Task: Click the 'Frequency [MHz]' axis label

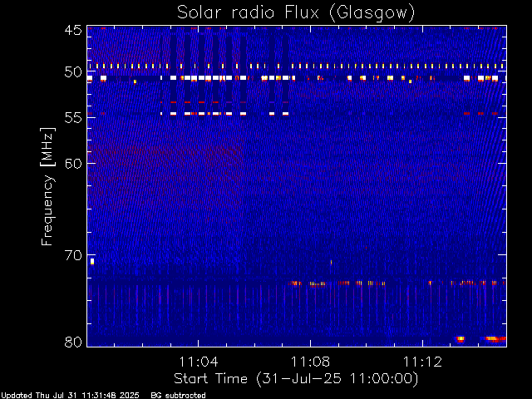Action: [47, 186]
